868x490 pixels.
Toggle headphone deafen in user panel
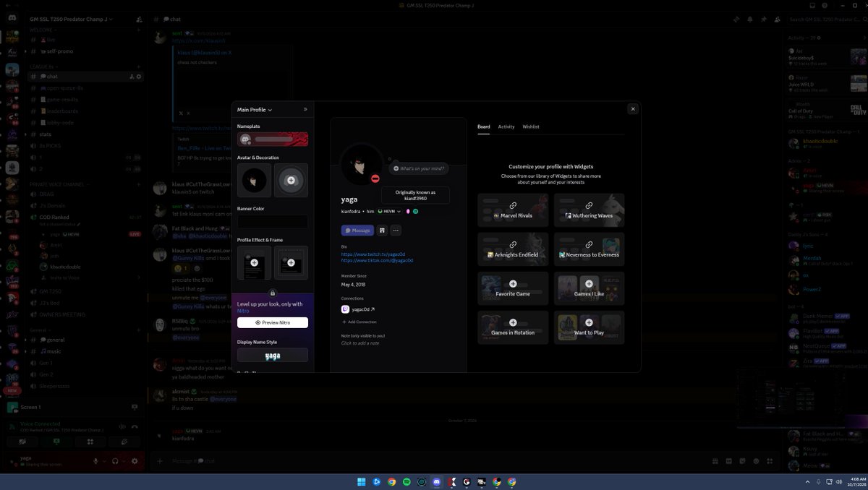coord(115,461)
